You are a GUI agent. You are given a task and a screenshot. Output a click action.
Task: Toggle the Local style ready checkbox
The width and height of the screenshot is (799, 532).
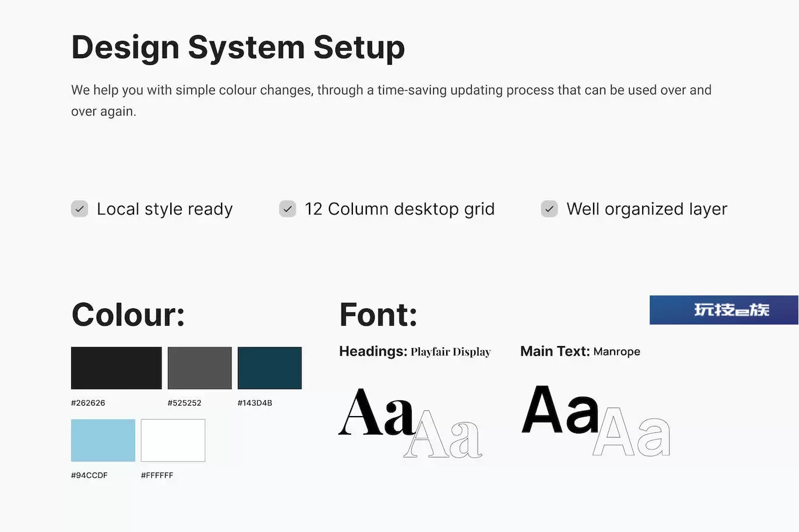(x=79, y=209)
